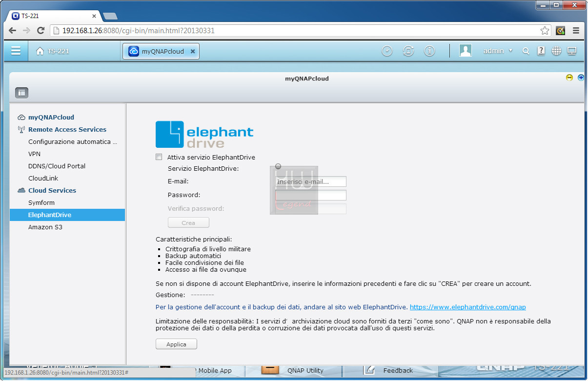This screenshot has height=381, width=588.
Task: Click the Crittografia di livello militare text
Action: (208, 249)
